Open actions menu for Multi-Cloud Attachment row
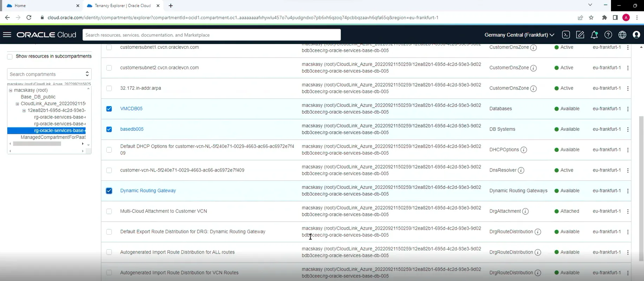Viewport: 644px width, 281px height. (628, 211)
